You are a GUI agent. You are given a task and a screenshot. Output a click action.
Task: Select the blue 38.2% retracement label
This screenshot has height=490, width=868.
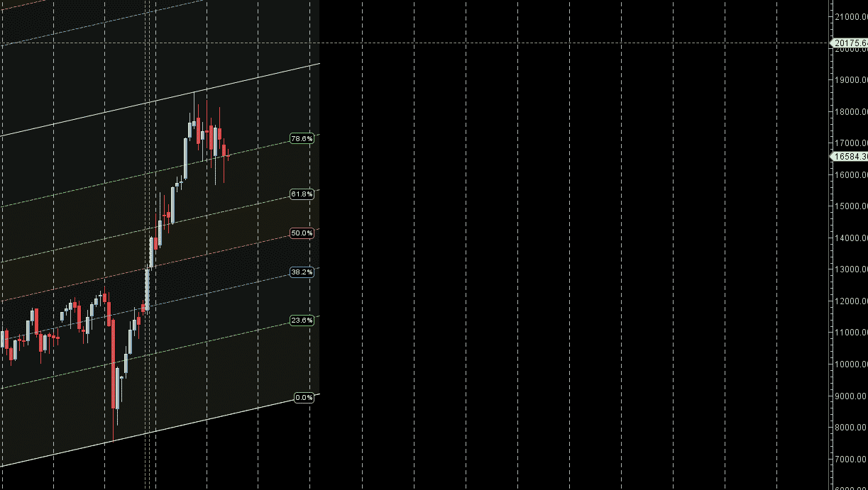coord(301,272)
